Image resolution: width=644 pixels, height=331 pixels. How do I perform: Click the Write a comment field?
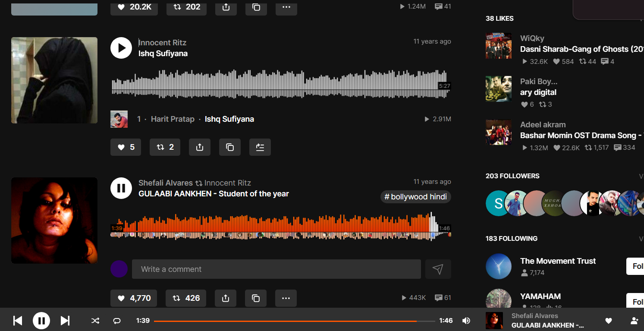coord(276,269)
